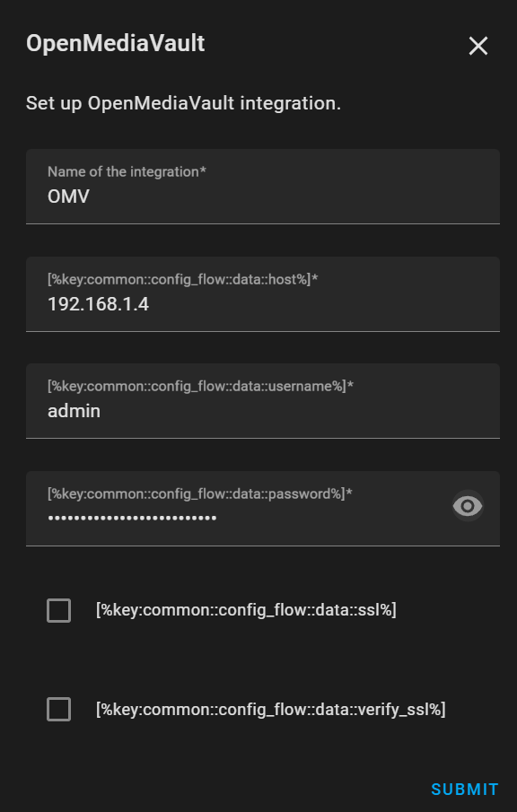The width and height of the screenshot is (517, 812).
Task: Click the setup description text
Action: [185, 104]
